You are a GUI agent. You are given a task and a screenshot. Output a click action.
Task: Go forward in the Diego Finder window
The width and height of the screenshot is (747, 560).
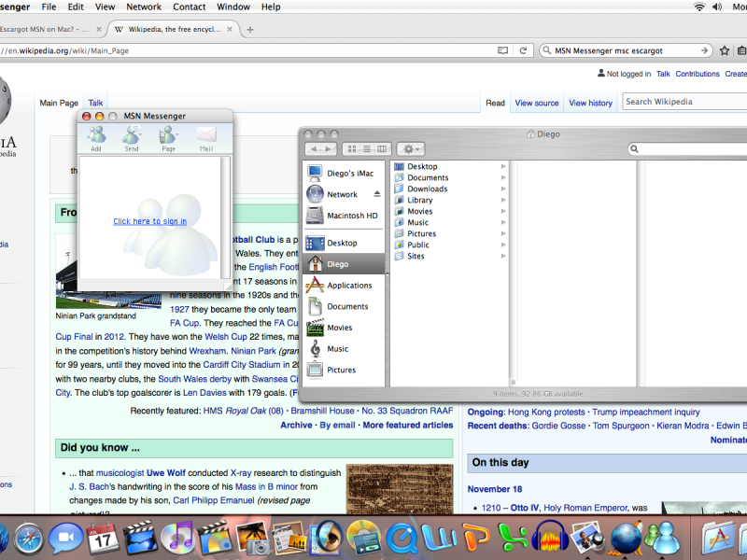click(x=329, y=149)
